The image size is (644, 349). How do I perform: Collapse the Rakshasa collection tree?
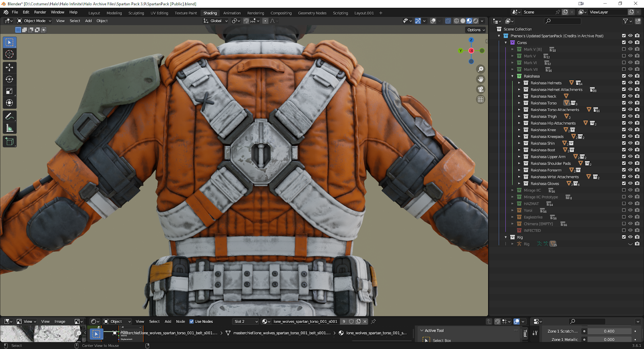tap(512, 76)
